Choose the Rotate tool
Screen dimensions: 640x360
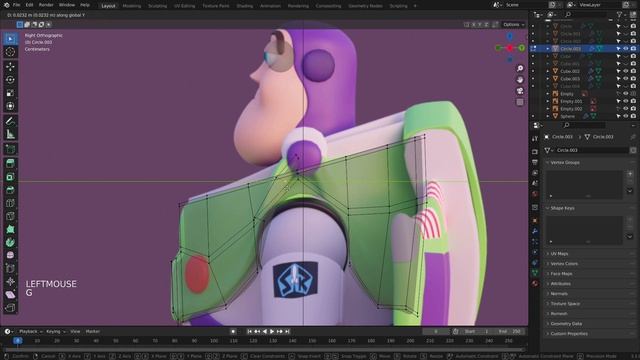coord(10,80)
